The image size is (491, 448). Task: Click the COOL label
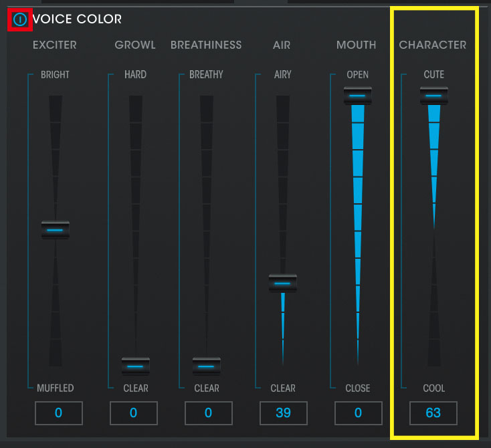tap(433, 388)
